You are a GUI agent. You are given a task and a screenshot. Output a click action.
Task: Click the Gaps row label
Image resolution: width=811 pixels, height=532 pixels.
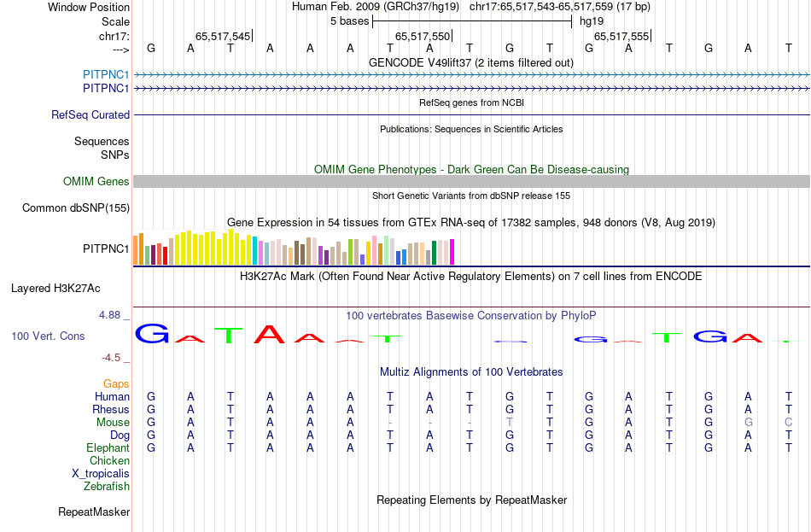point(116,384)
